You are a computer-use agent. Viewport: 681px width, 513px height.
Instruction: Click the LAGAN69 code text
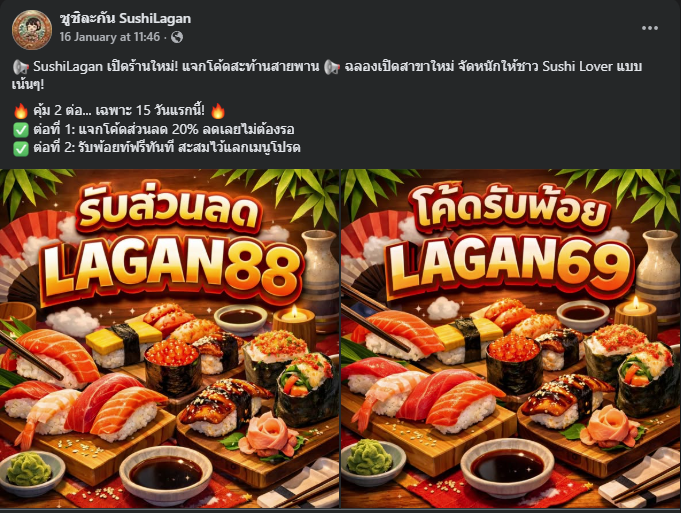click(509, 267)
